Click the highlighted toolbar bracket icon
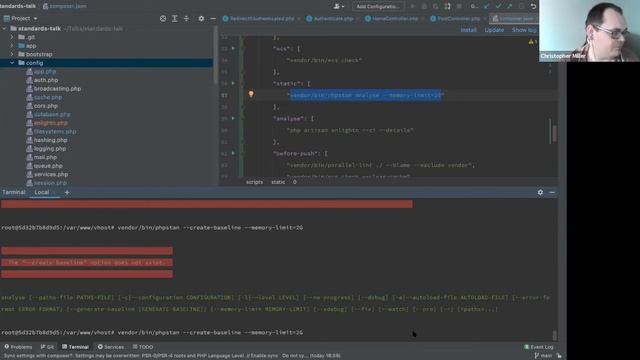Image resolution: width=640 pixels, height=360 pixels. (x=447, y=6)
